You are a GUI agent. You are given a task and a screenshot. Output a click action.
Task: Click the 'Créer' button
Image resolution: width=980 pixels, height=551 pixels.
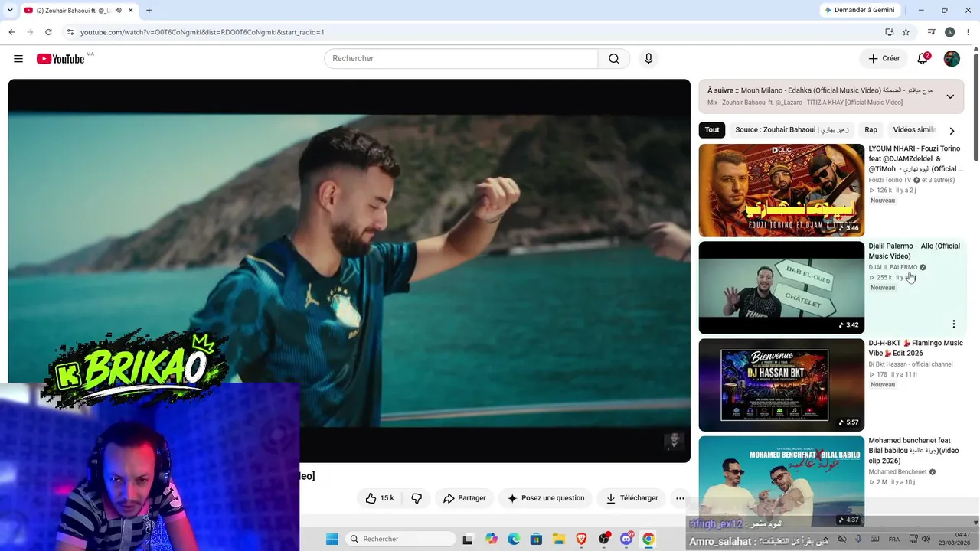coord(884,59)
